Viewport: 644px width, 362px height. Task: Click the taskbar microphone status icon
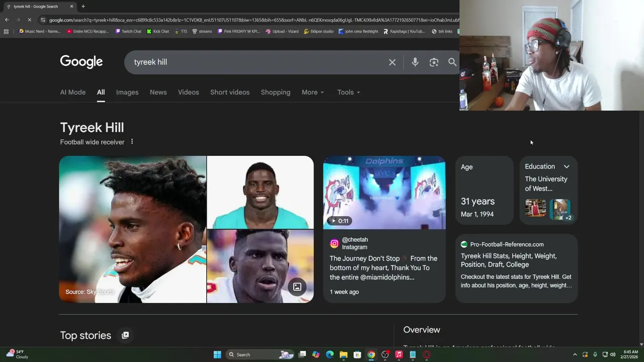coord(595,354)
